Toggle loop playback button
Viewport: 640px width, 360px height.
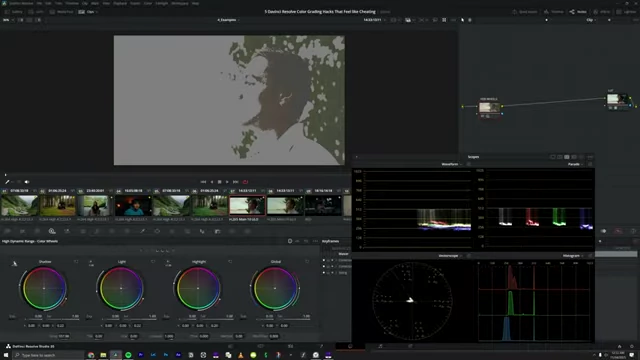pyautogui.click(x=245, y=182)
